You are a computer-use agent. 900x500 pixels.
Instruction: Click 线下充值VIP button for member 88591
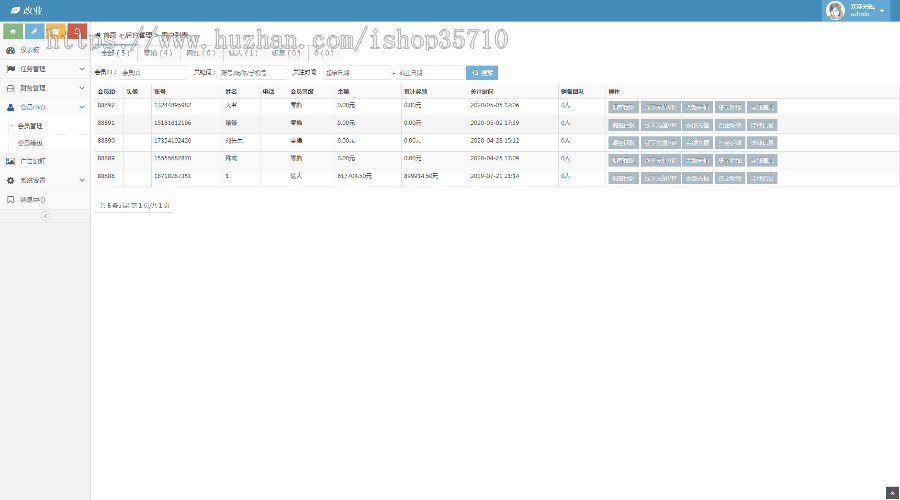pos(661,125)
